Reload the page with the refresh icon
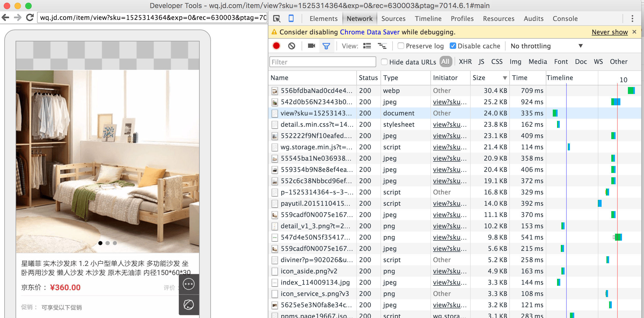 [x=30, y=18]
